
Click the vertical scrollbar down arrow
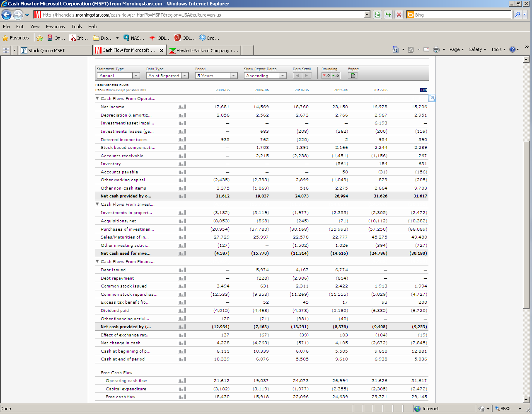coord(526,400)
